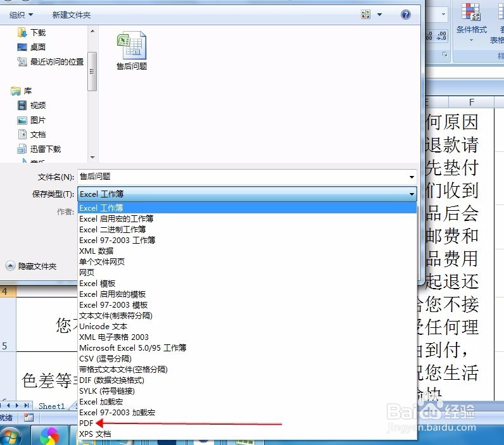Screen dimensions: 504x445
Task: Go to next sheet navigation arrow
Action: [17, 406]
